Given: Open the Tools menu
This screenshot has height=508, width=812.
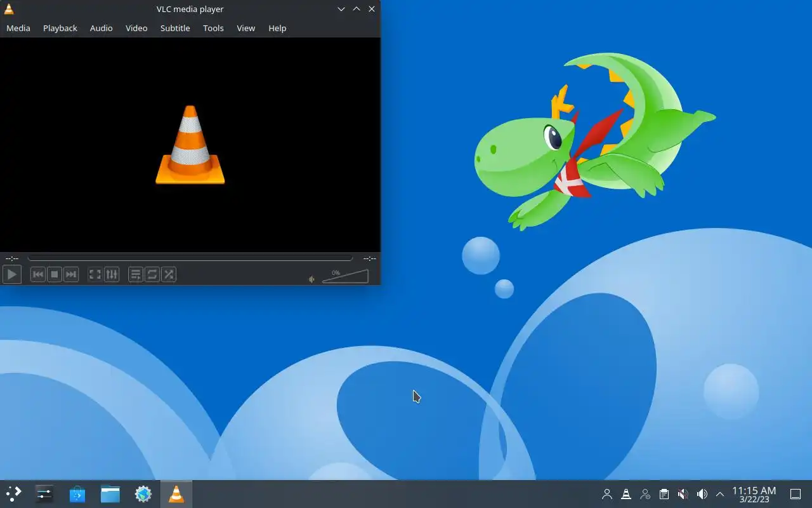Looking at the screenshot, I should [x=213, y=28].
